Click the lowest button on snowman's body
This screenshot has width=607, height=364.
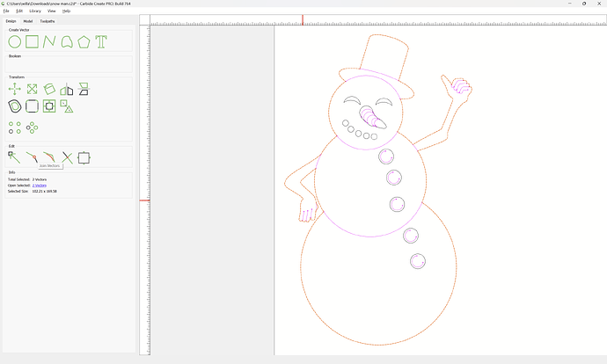418,261
